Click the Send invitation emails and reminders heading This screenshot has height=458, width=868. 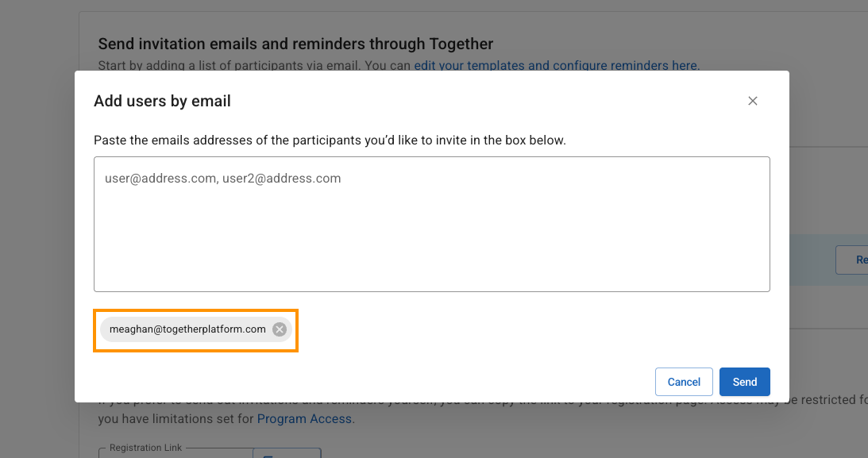click(295, 44)
